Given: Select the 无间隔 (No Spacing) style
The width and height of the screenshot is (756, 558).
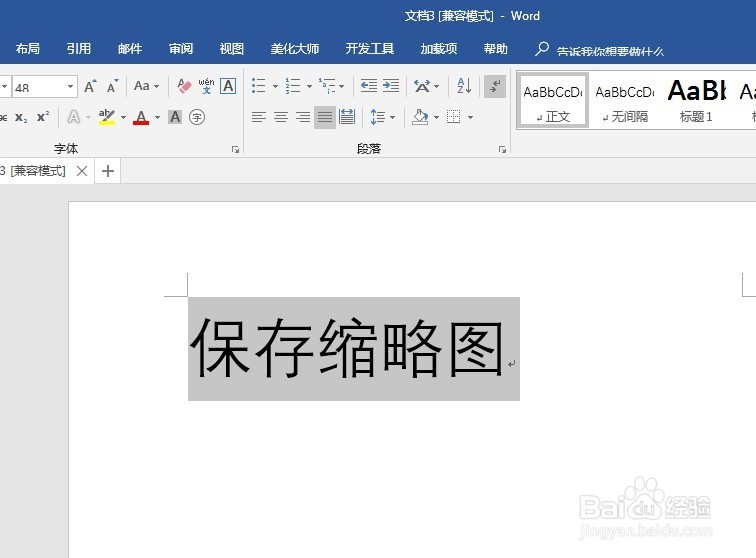Looking at the screenshot, I should click(x=625, y=100).
